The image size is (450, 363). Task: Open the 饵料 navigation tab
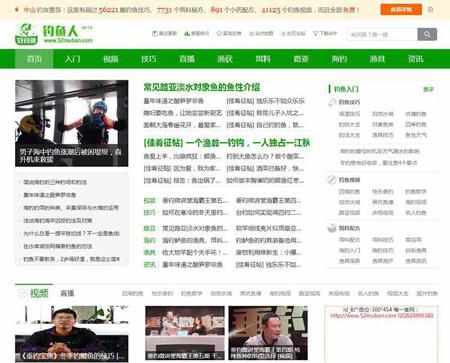(263, 59)
